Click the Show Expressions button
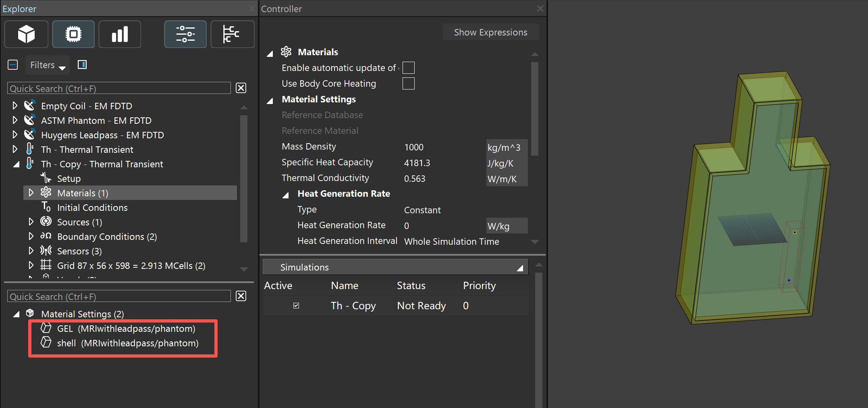Viewport: 868px width, 408px height. (x=490, y=32)
